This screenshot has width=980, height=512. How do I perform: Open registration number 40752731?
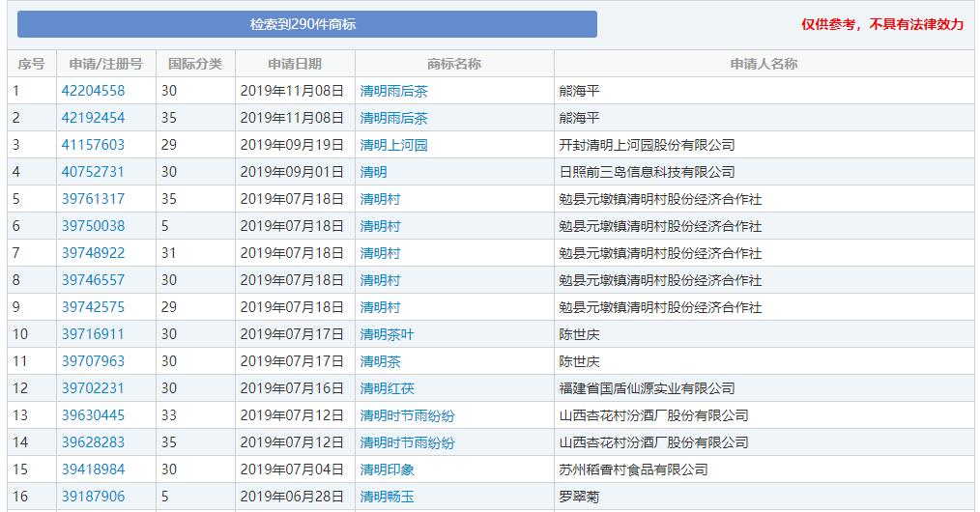click(x=93, y=172)
